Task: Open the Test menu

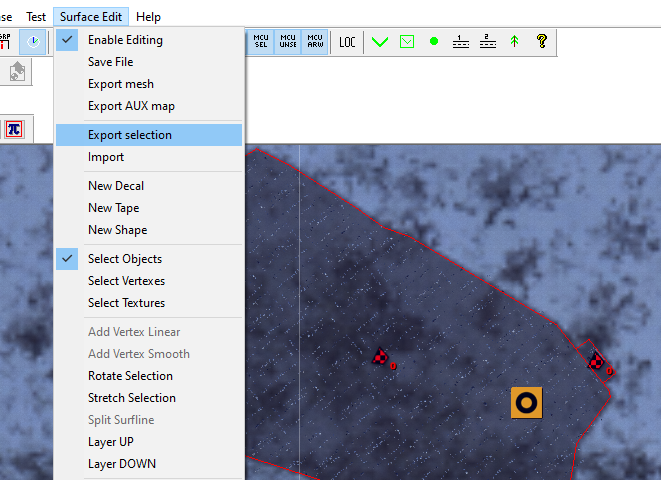Action: click(36, 17)
